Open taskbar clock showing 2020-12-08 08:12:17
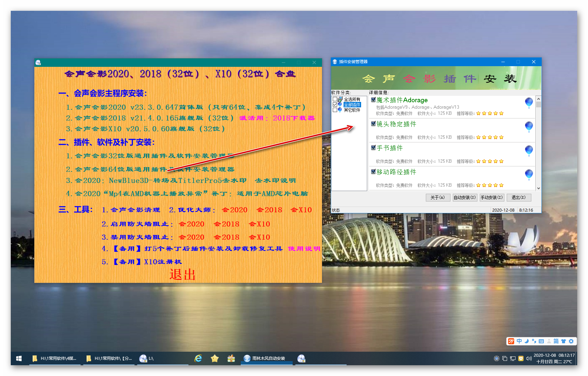The image size is (588, 376). tap(554, 358)
